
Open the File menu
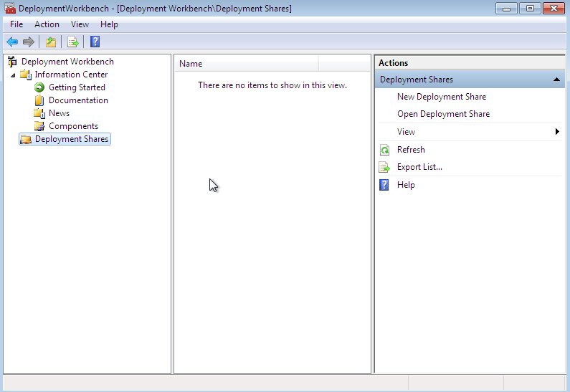[x=16, y=24]
